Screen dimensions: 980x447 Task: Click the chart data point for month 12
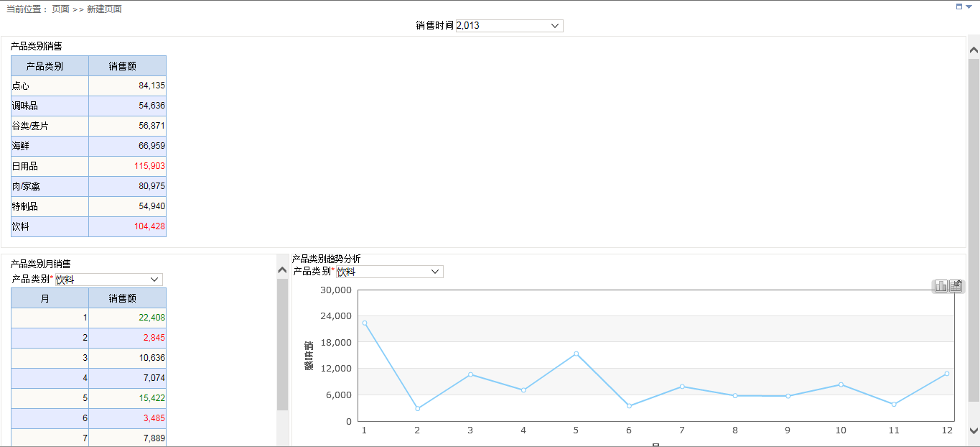coord(947,374)
